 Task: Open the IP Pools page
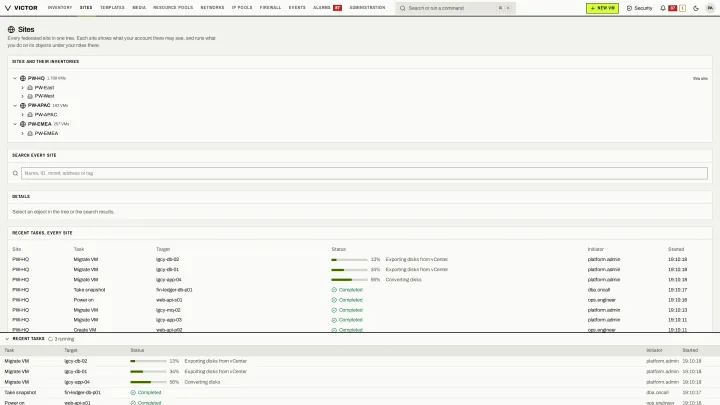pyautogui.click(x=242, y=8)
